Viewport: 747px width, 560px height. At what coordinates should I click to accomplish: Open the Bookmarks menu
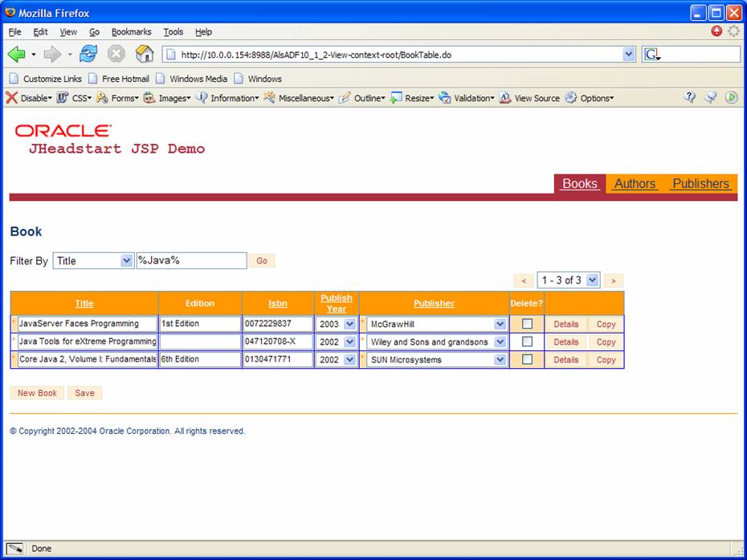coord(131,32)
